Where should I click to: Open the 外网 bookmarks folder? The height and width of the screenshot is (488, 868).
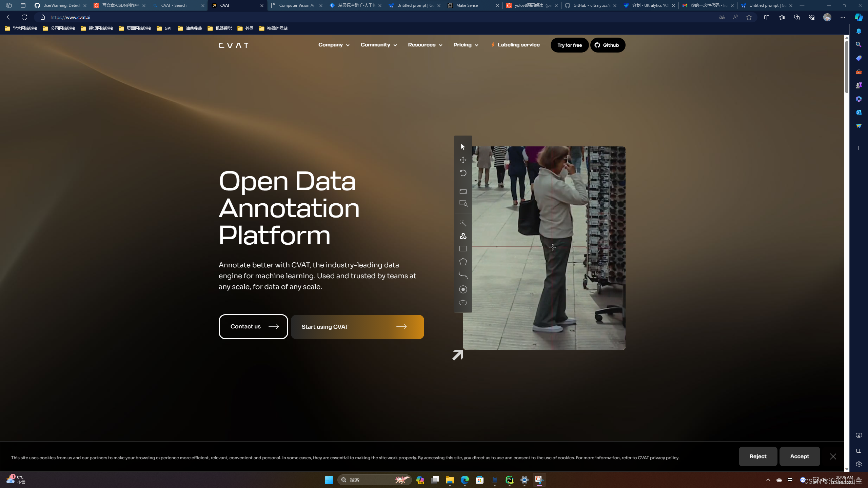(245, 28)
